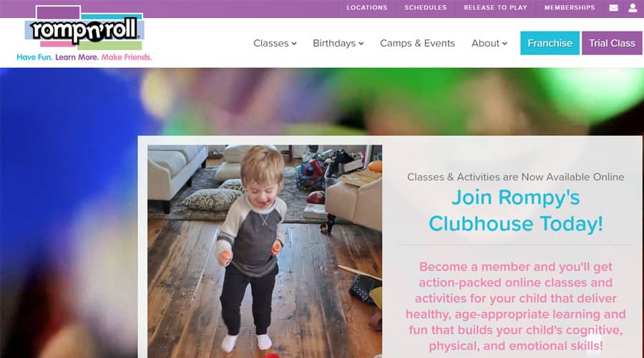The image size is (644, 358).
Task: Click the chevron beside Birthdays
Action: (x=361, y=44)
